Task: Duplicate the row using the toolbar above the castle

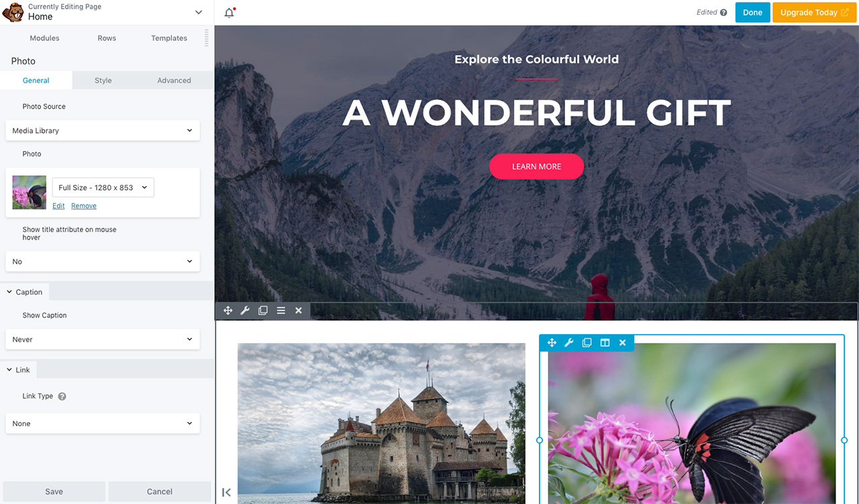Action: [x=263, y=311]
